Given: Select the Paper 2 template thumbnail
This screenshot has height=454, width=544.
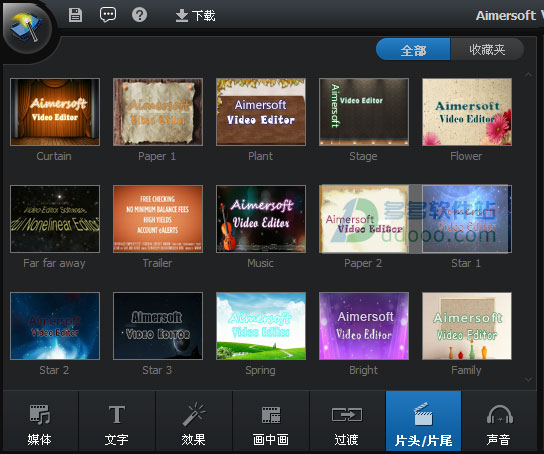Looking at the screenshot, I should coord(364,219).
